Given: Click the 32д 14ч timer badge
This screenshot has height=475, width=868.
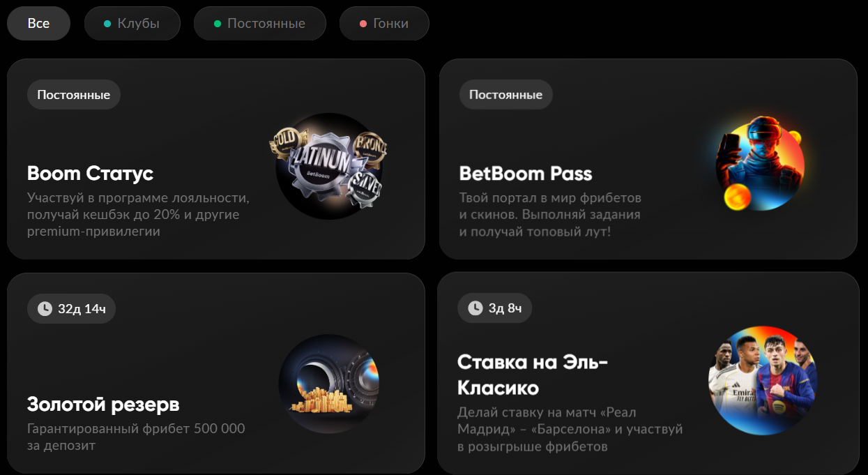Looking at the screenshot, I should (71, 308).
